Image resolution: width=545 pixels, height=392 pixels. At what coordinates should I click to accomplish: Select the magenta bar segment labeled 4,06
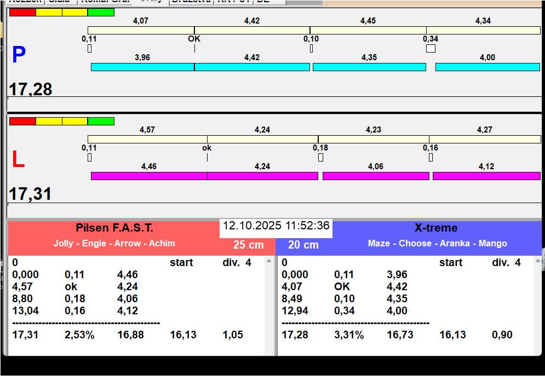(x=376, y=176)
